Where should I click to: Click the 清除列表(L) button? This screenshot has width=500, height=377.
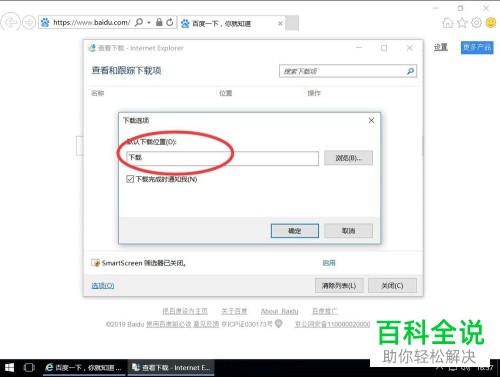339,286
